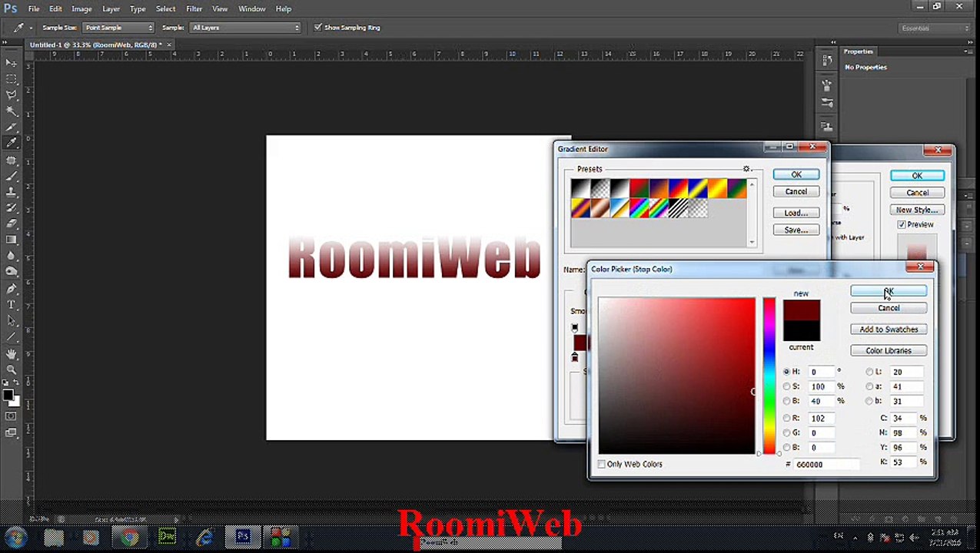
Task: Select the H hue radio button
Action: pyautogui.click(x=786, y=372)
